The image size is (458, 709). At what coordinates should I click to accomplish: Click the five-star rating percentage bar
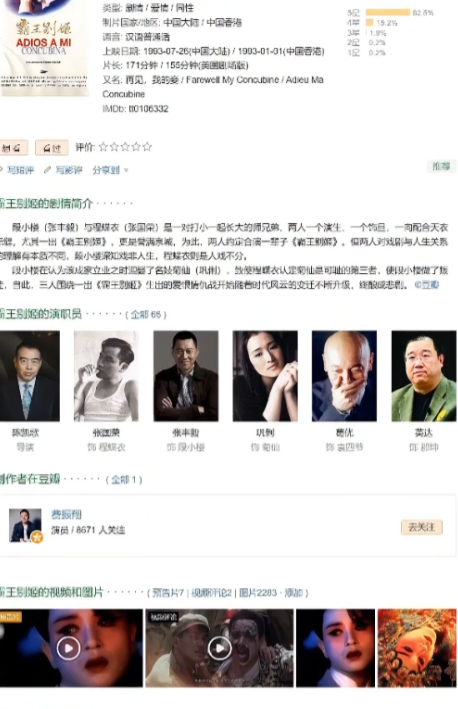coord(387,13)
